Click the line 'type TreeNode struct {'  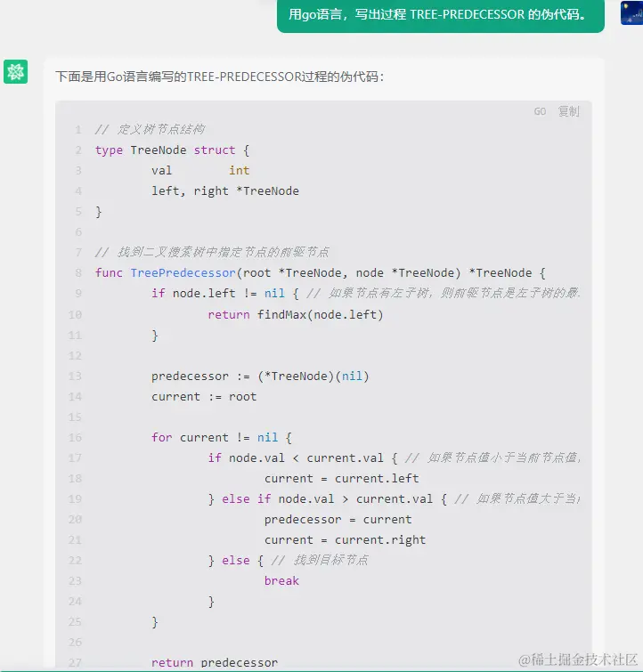pyautogui.click(x=172, y=150)
